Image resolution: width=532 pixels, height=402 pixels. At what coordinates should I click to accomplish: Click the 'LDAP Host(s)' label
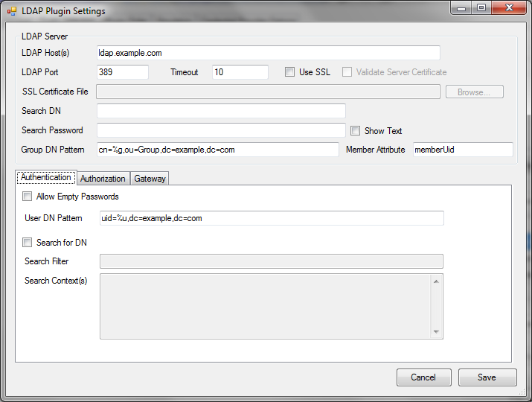[45, 53]
